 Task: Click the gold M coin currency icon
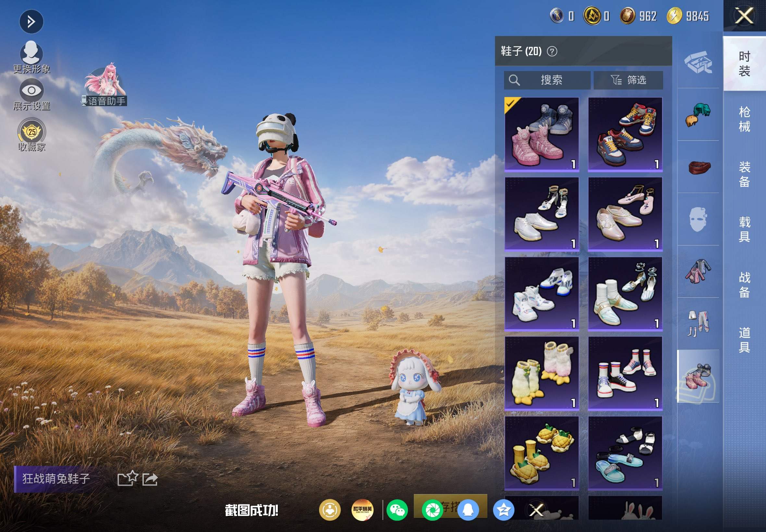pos(592,16)
